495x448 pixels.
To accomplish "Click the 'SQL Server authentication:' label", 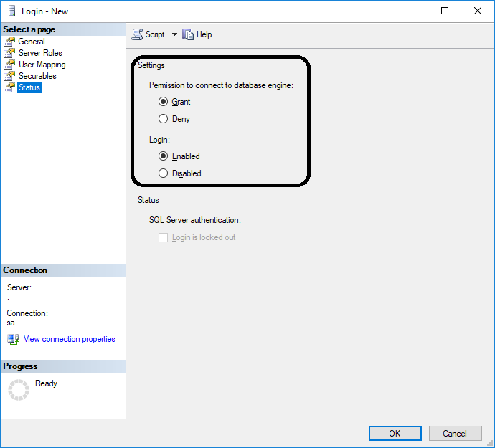I will [x=195, y=220].
